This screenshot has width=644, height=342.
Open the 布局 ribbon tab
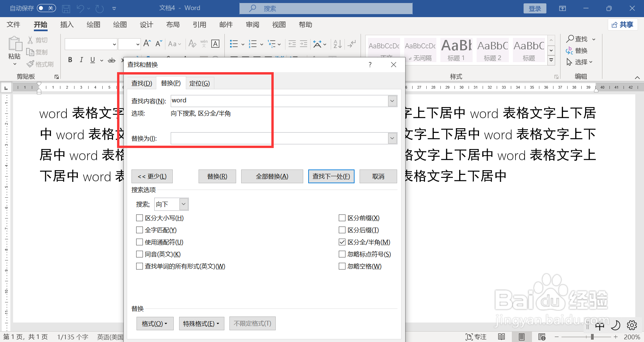(x=173, y=25)
